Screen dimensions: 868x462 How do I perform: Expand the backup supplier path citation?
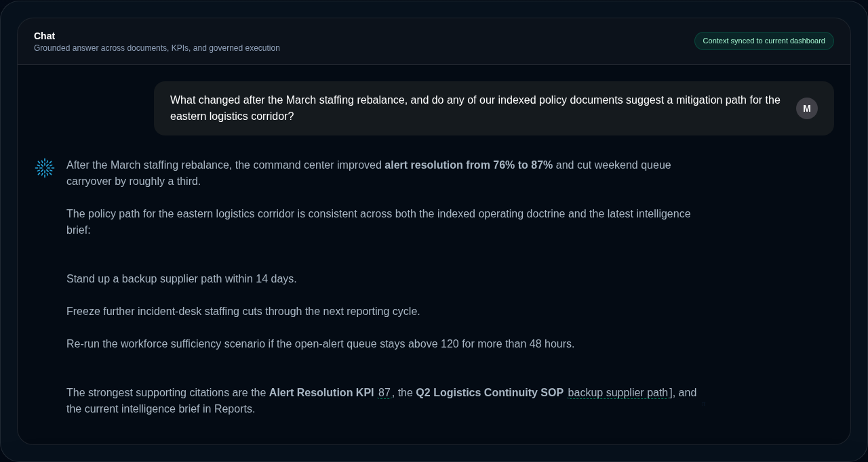click(617, 392)
